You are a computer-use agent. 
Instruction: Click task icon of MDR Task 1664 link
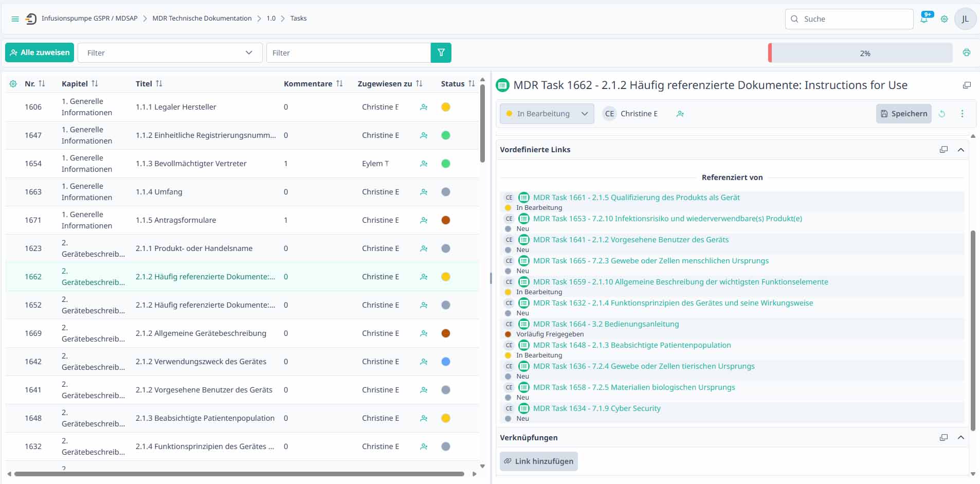pyautogui.click(x=523, y=324)
